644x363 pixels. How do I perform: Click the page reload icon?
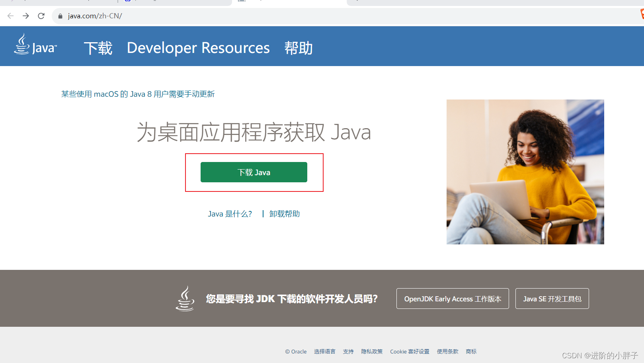click(41, 16)
